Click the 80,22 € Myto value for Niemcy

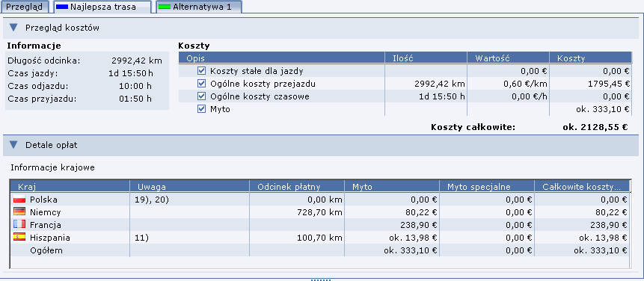click(x=421, y=212)
